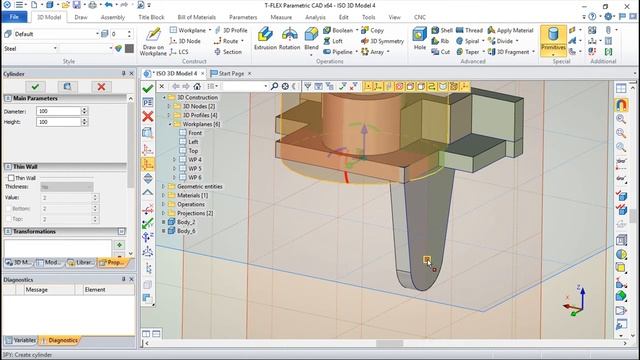The image size is (640, 360).
Task: Click the Array operation
Action: click(375, 52)
